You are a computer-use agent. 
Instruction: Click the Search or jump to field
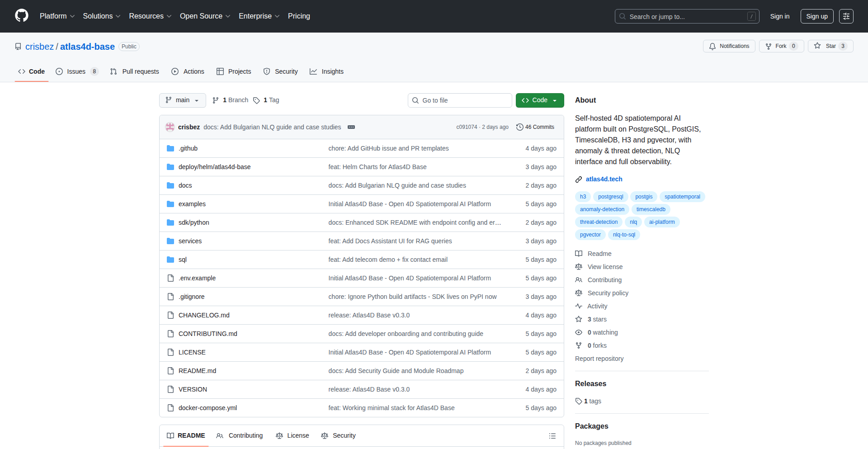coord(687,16)
